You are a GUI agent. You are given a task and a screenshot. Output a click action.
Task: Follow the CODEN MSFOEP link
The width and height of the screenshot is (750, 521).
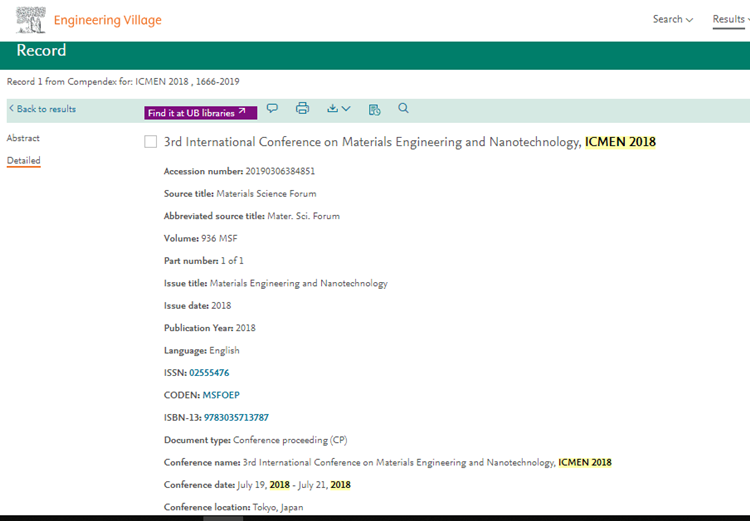point(221,395)
